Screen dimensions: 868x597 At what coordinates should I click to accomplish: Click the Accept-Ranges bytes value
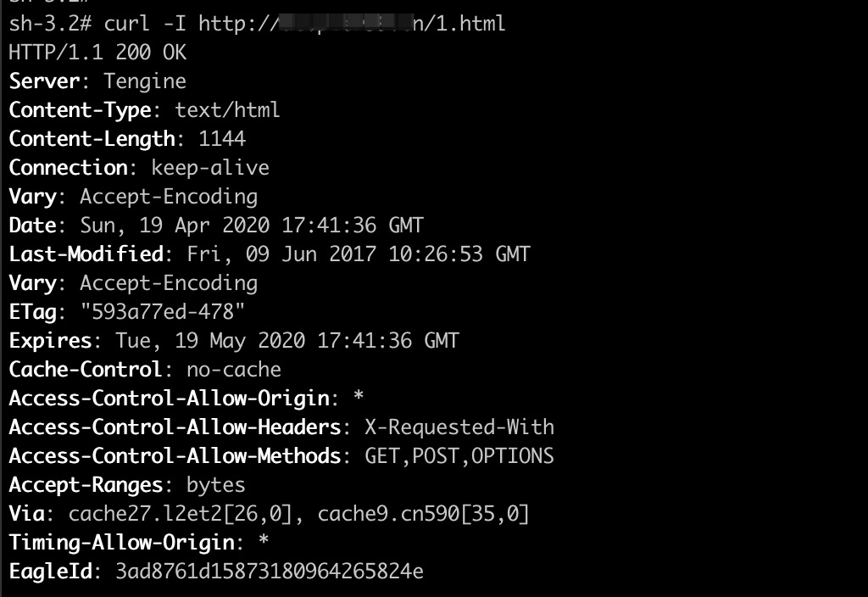[215, 485]
